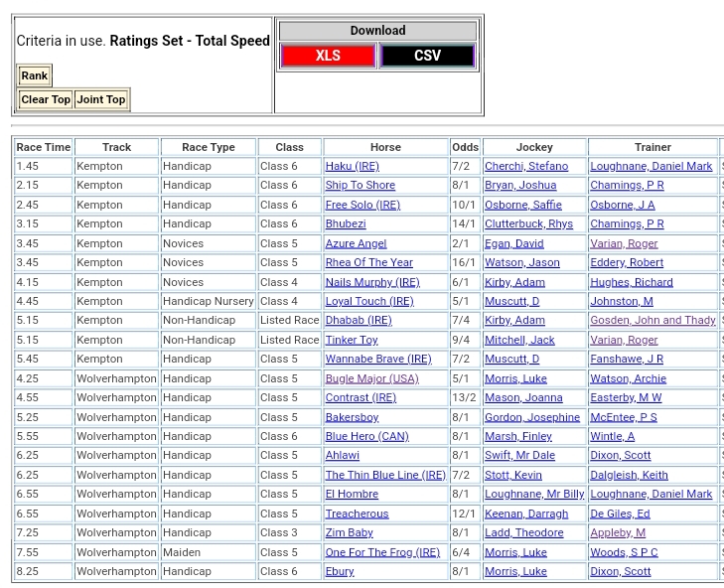This screenshot has height=588, width=724.
Task: Open trainer Appleby, M link
Action: [x=618, y=532]
